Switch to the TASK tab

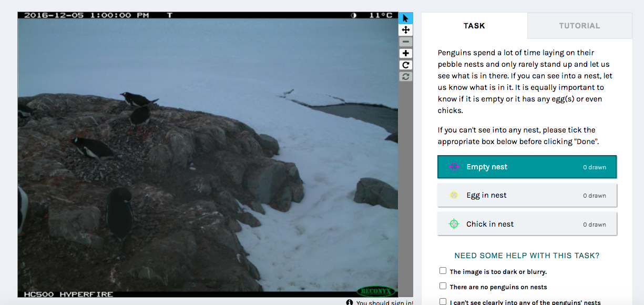(474, 26)
